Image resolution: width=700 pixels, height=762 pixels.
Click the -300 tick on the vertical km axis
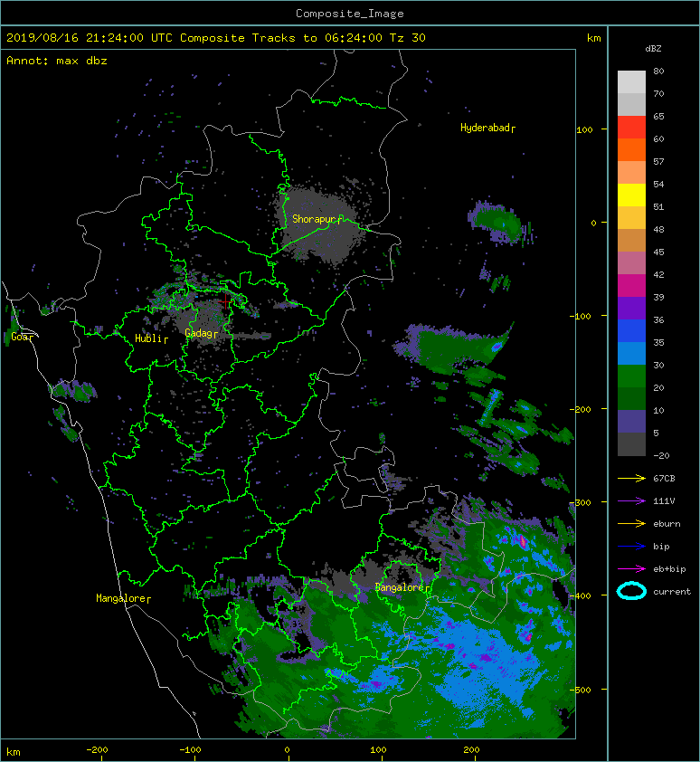click(x=582, y=502)
